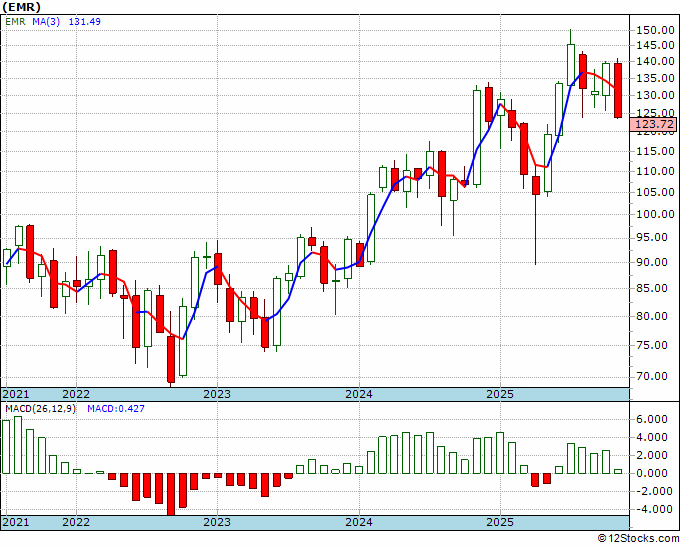Click the 145.00 price axis label

655,45
